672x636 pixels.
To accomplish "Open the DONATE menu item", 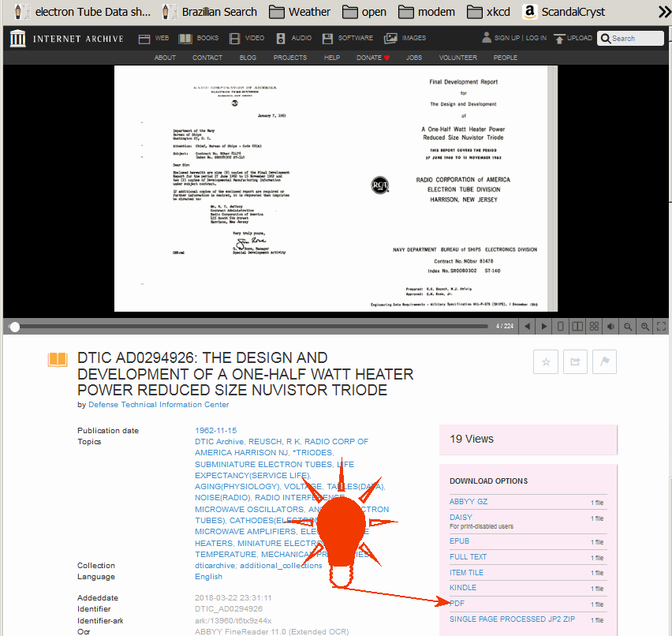I will [373, 58].
